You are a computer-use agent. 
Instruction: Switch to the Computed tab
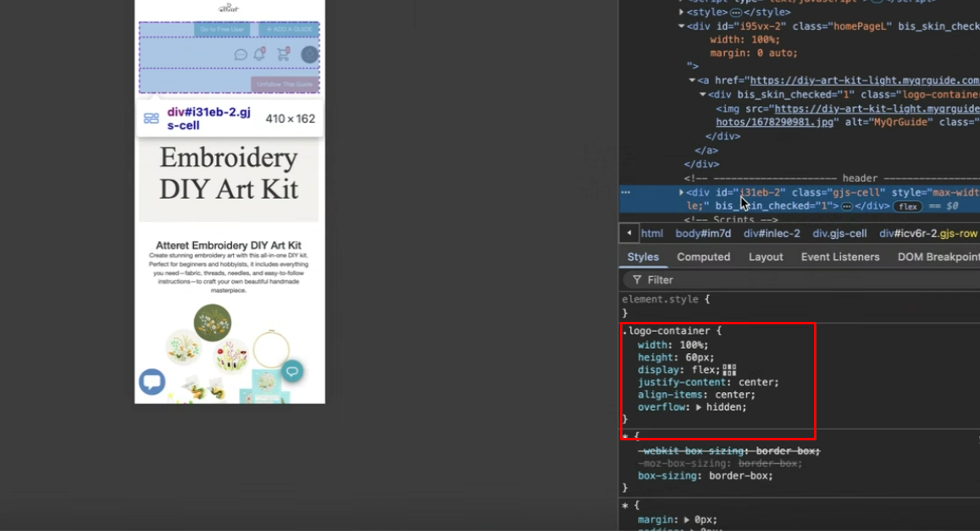tap(703, 257)
